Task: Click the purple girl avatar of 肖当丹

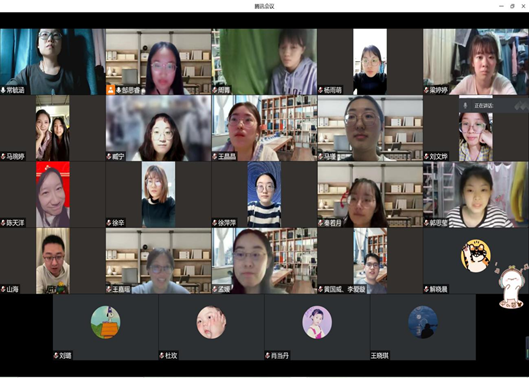Action: [x=317, y=322]
